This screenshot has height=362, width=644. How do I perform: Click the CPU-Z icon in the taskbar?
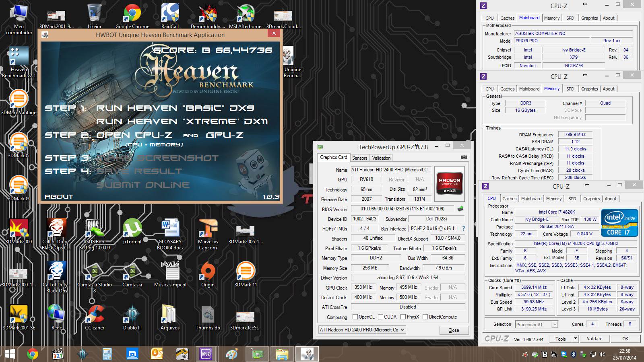(x=206, y=354)
